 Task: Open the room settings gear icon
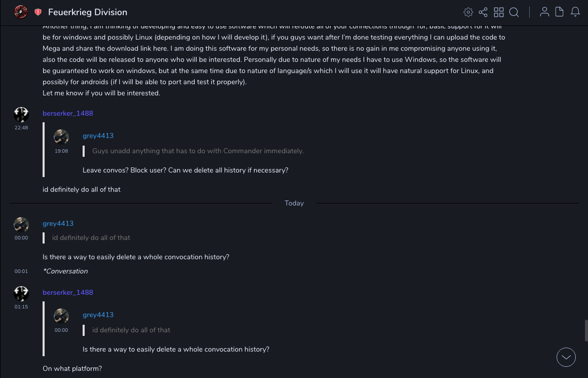point(468,12)
